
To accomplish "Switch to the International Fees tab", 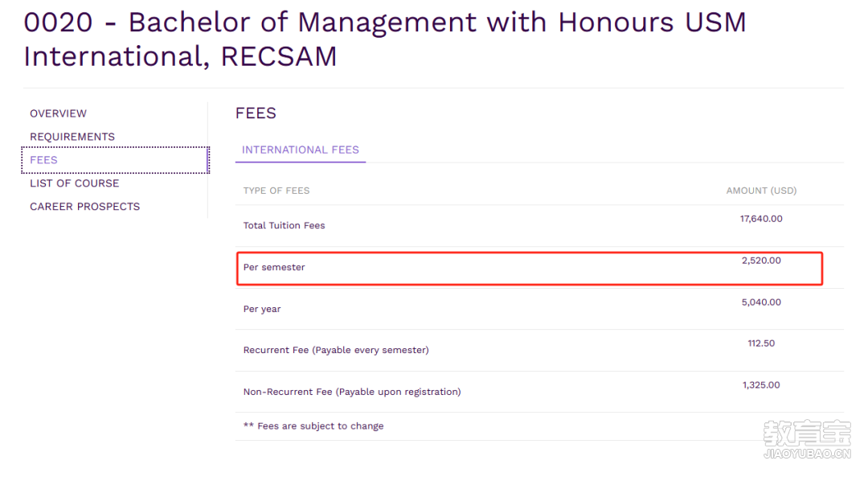I will tap(301, 150).
